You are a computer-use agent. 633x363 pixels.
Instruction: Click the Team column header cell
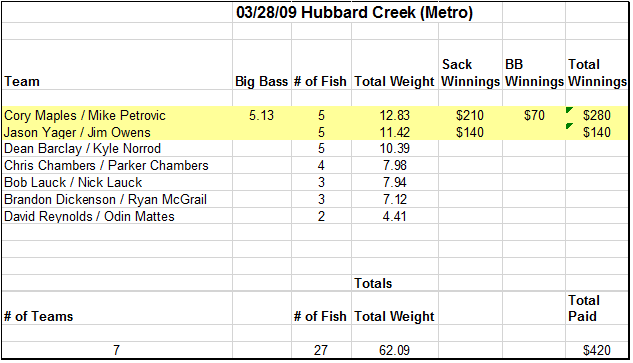(117, 65)
